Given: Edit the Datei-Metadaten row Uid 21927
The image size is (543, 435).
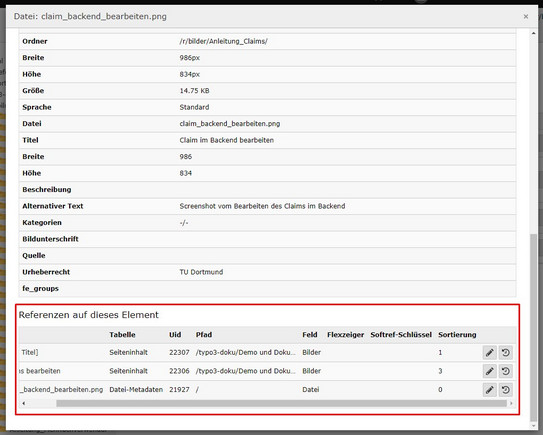Looking at the screenshot, I should 489,390.
